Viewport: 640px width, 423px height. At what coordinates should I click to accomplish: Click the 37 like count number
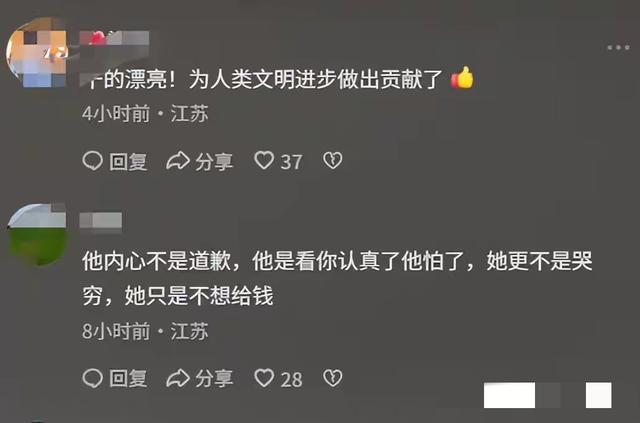click(291, 162)
